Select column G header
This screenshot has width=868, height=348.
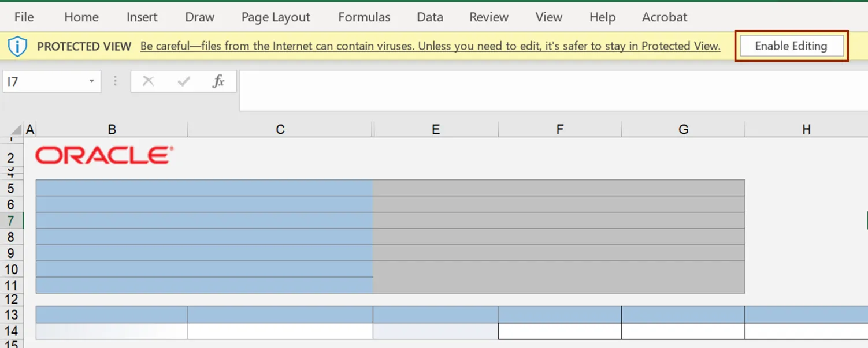pos(683,130)
